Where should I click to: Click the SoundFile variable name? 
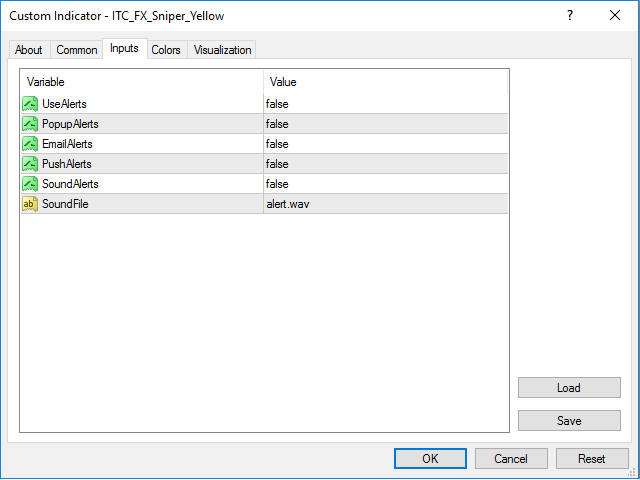coord(65,204)
